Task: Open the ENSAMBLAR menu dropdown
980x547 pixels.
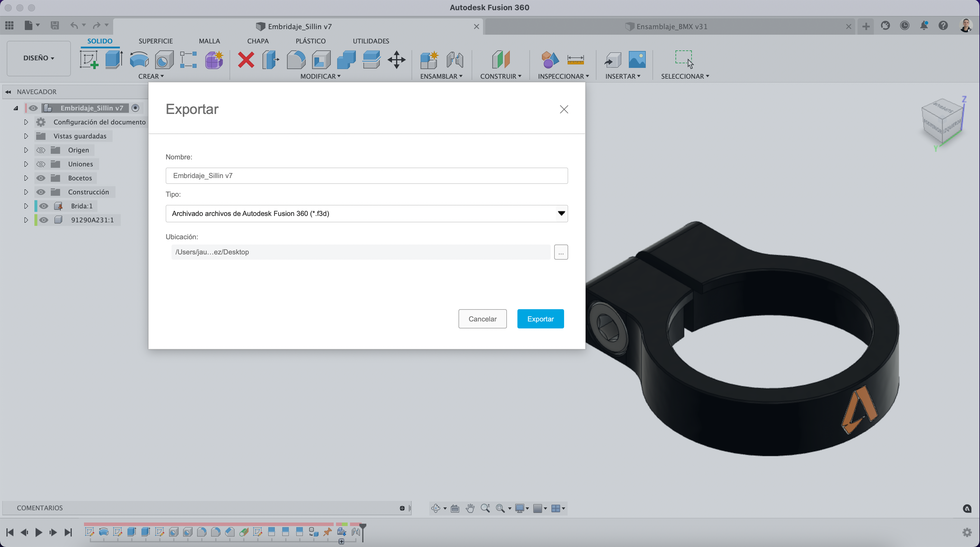Action: (x=441, y=76)
